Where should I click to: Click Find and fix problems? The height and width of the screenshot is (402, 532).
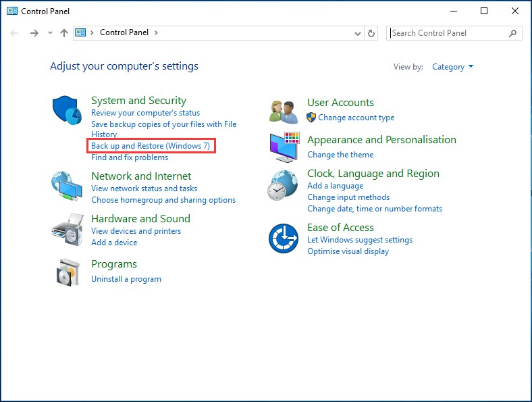pyautogui.click(x=130, y=157)
